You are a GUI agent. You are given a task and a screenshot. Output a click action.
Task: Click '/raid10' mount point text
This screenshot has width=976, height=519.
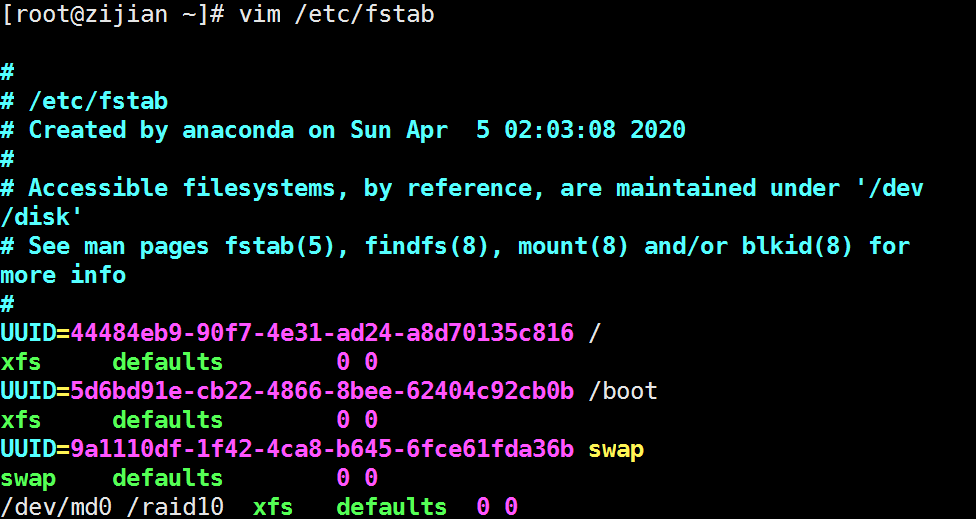pos(175,507)
